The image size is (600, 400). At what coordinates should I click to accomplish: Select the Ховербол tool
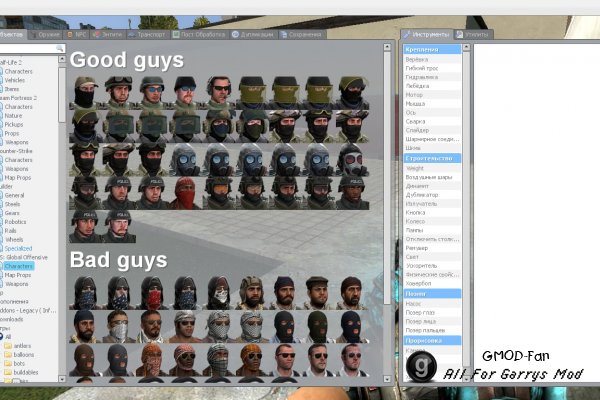tap(432, 283)
